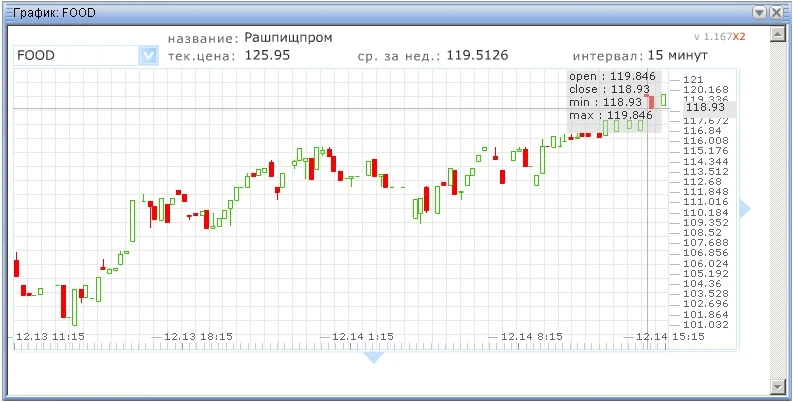Click the 12.14 8:15 time label
The image size is (793, 402).
tap(531, 336)
